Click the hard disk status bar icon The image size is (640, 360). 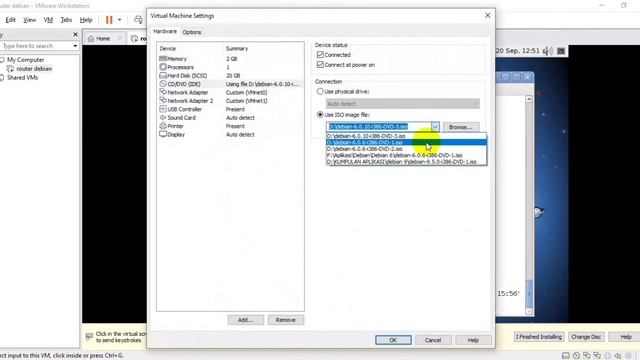pyautogui.click(x=565, y=356)
